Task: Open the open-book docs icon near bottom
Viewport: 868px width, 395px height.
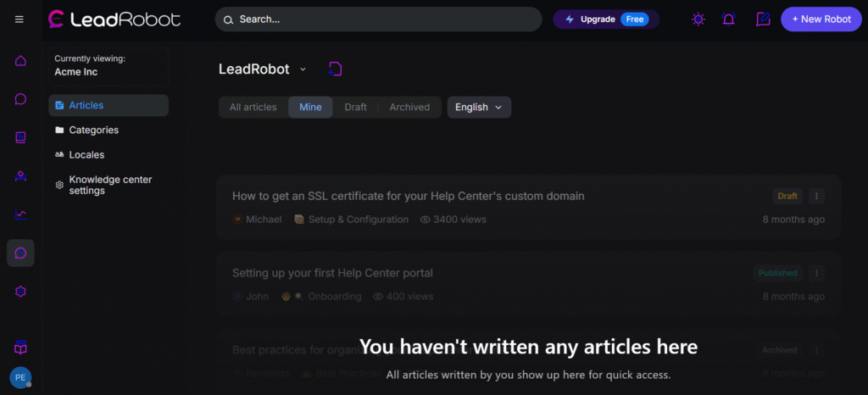Action: click(20, 348)
